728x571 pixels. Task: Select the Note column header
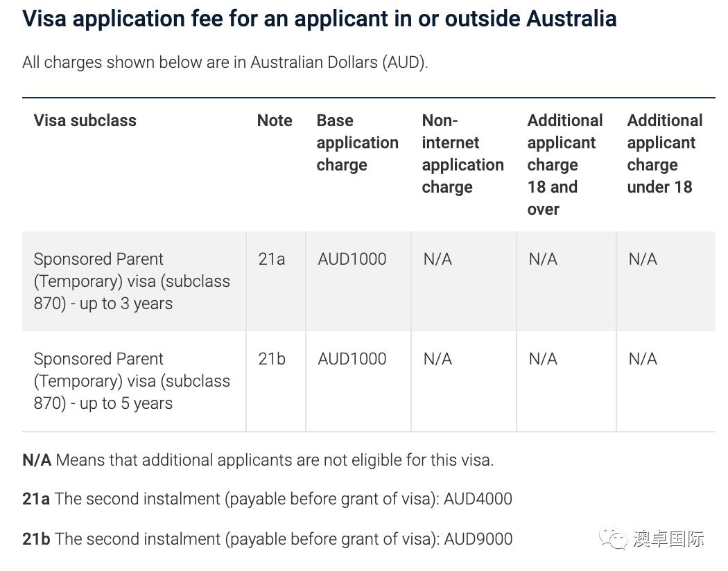pos(275,121)
